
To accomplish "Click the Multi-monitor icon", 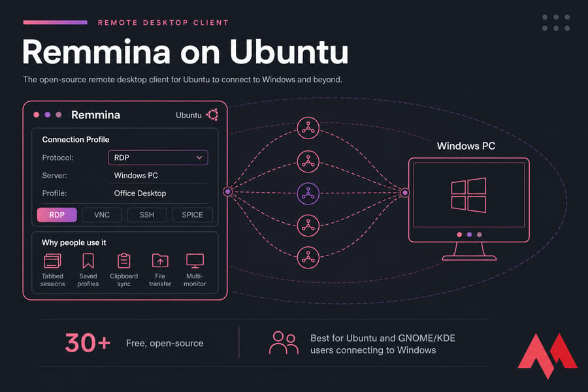I will (195, 261).
